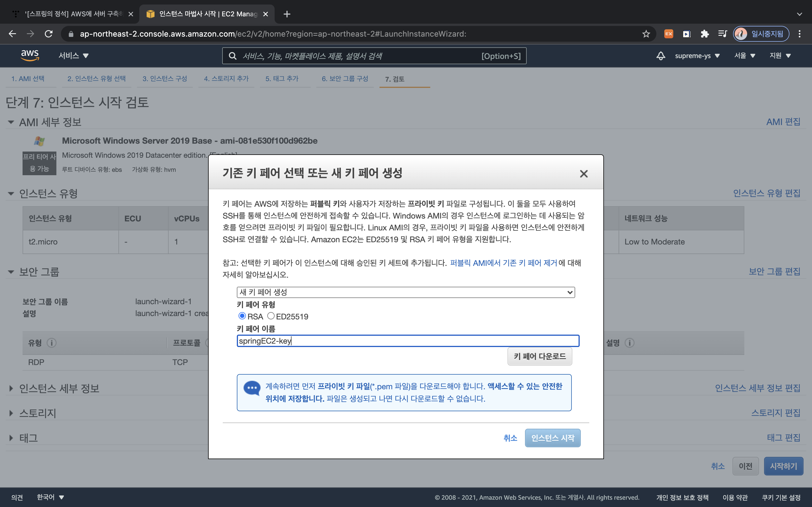Screen dimensions: 812x507
Task: Reload the page with refresh icon
Action: [x=49, y=34]
